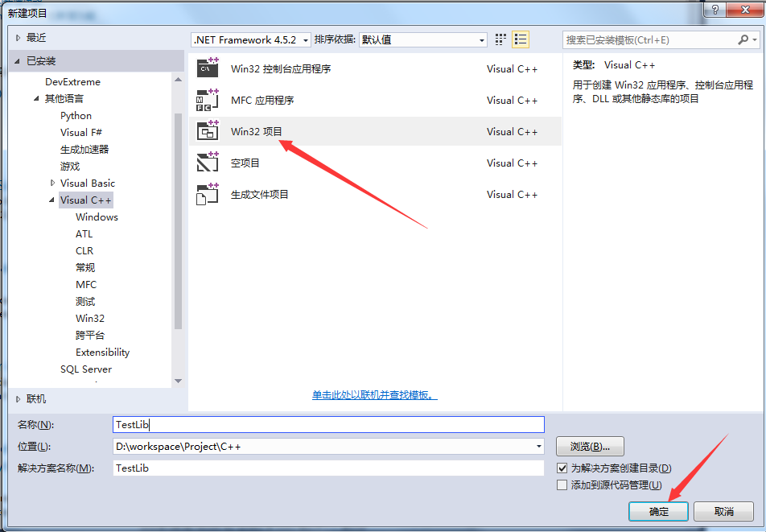
Task: Select 游戏 in the tree
Action: (69, 166)
